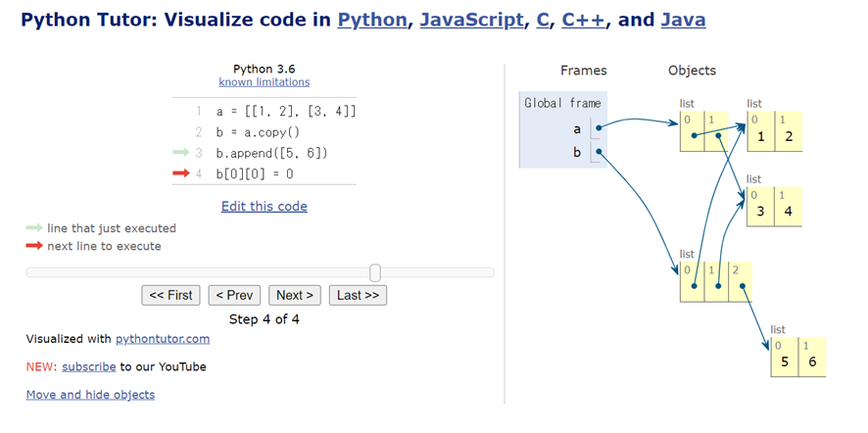Screen dimensions: 868x433
Task: Open the Edit this code link
Action: (265, 207)
